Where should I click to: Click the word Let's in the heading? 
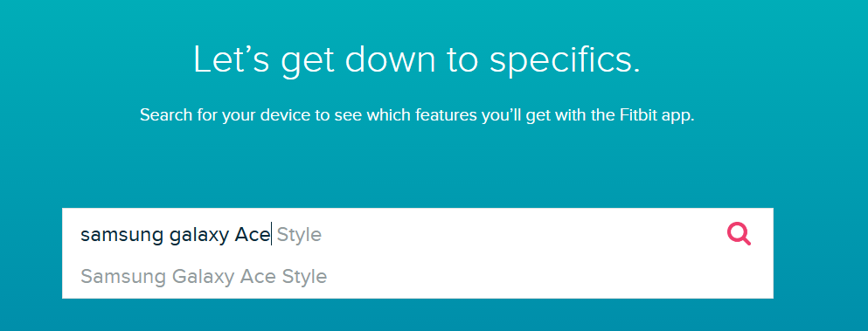pyautogui.click(x=231, y=59)
